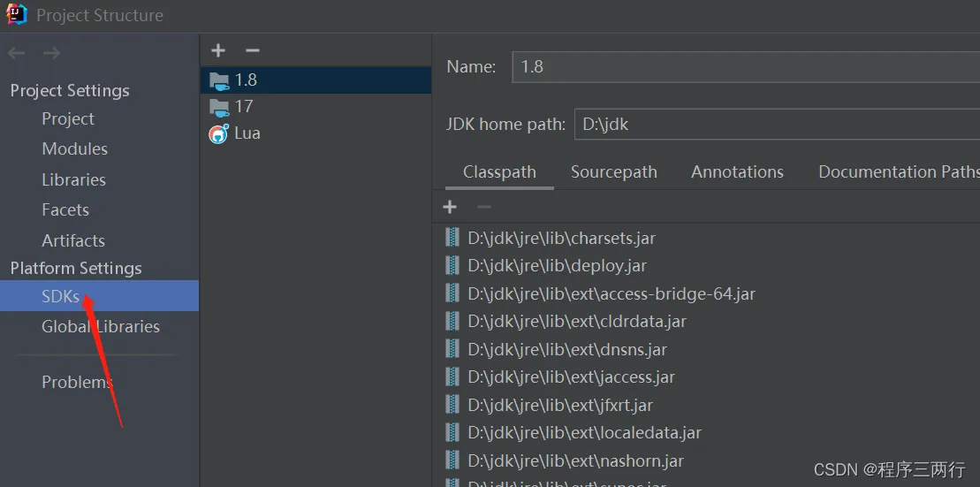Select the nashorn.jar classpath entry
Image resolution: width=980 pixels, height=487 pixels.
tap(575, 460)
